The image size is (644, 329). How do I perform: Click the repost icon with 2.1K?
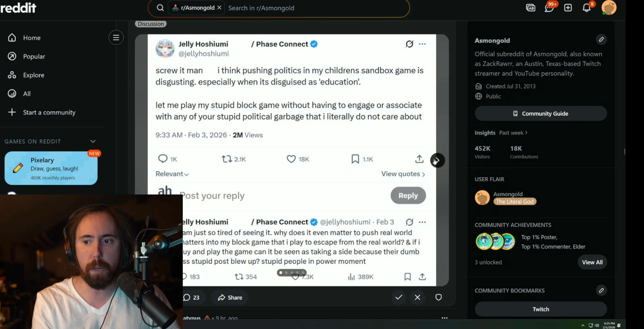tap(227, 159)
